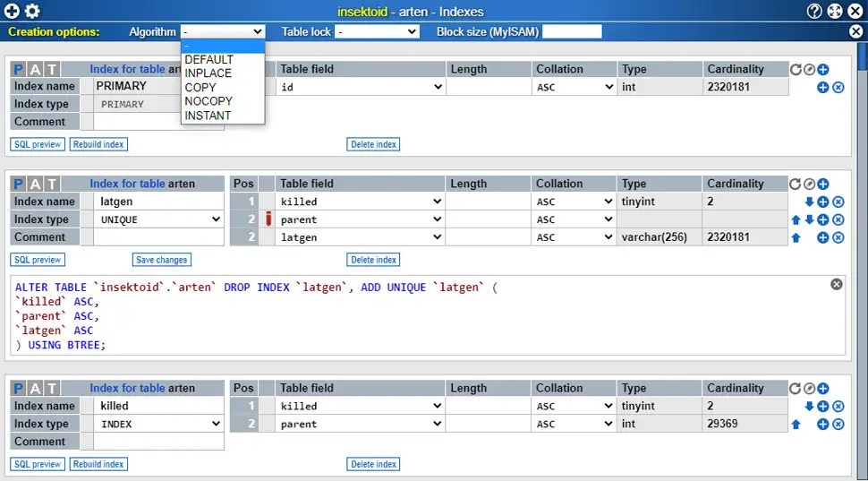Viewport: 868px width, 481px height.
Task: Click Delete index for latgen
Action: click(374, 260)
